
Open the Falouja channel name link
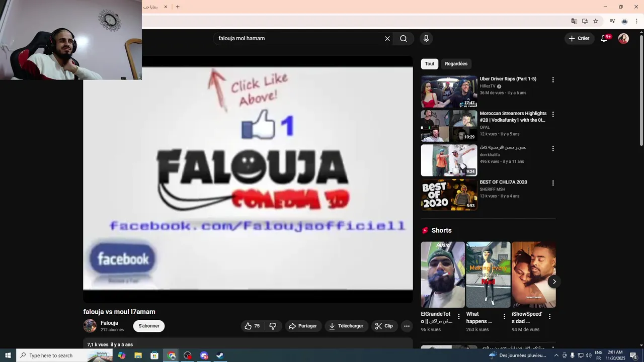point(109,323)
